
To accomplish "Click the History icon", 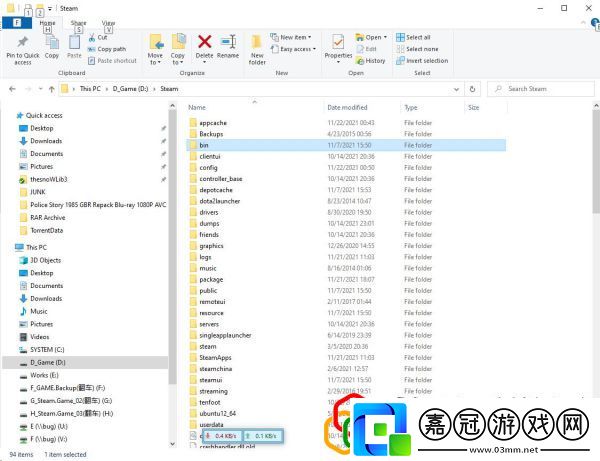I will click(x=370, y=60).
